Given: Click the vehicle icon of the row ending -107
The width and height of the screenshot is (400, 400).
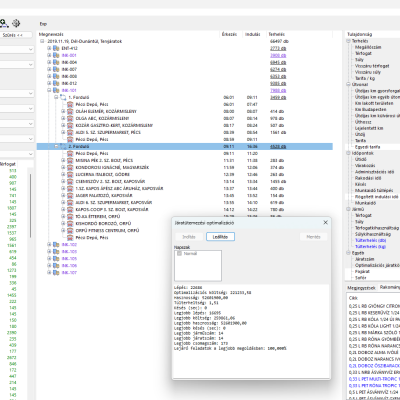Looking at the screenshot, I should (x=56, y=272).
